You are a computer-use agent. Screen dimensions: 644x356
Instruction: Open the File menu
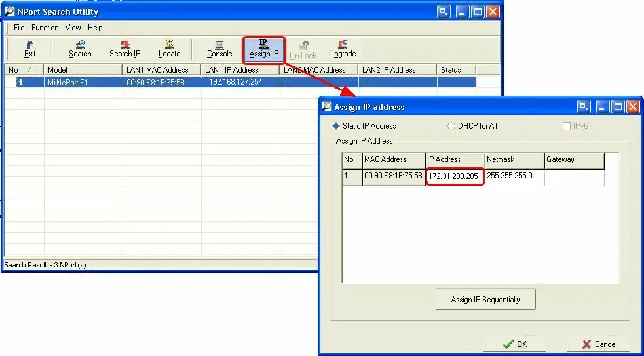point(19,28)
